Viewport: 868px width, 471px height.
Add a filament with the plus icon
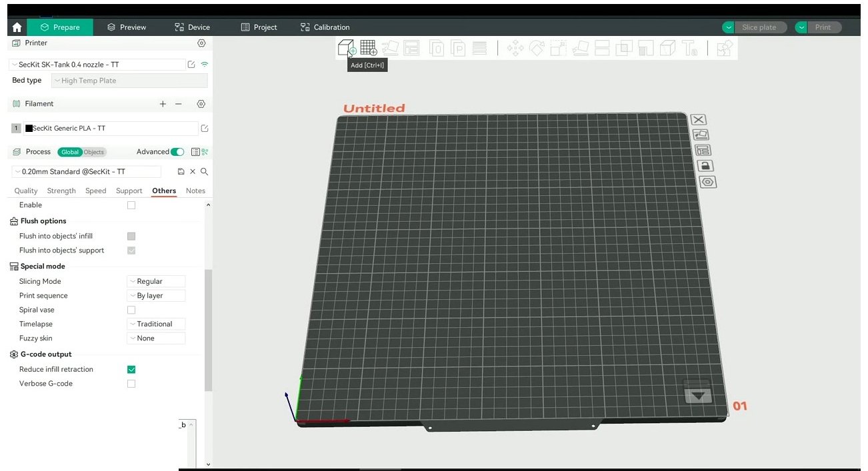click(x=163, y=104)
